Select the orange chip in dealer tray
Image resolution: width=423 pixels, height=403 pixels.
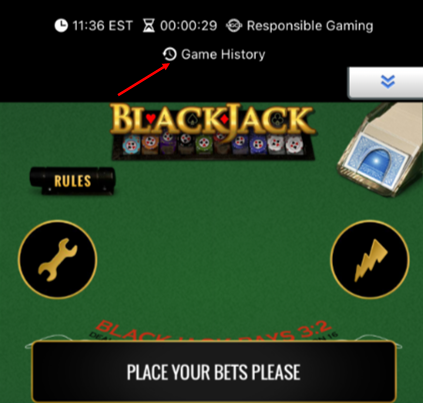tap(150, 144)
